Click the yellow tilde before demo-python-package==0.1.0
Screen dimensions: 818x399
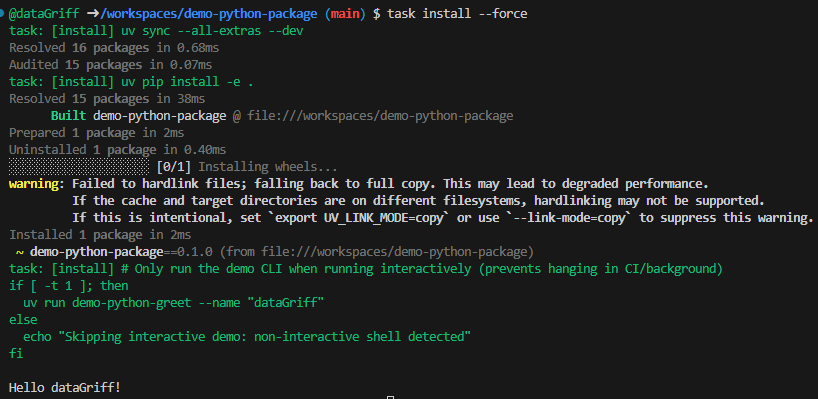[20, 252]
